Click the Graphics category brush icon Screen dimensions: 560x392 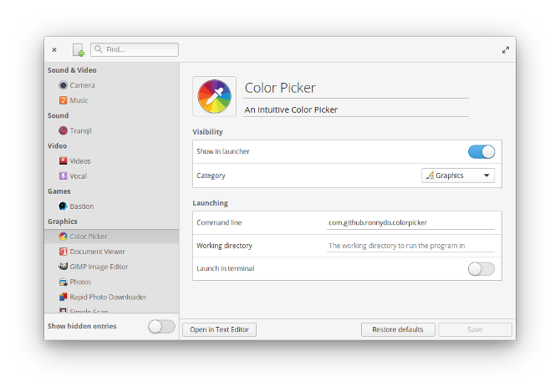click(x=430, y=176)
